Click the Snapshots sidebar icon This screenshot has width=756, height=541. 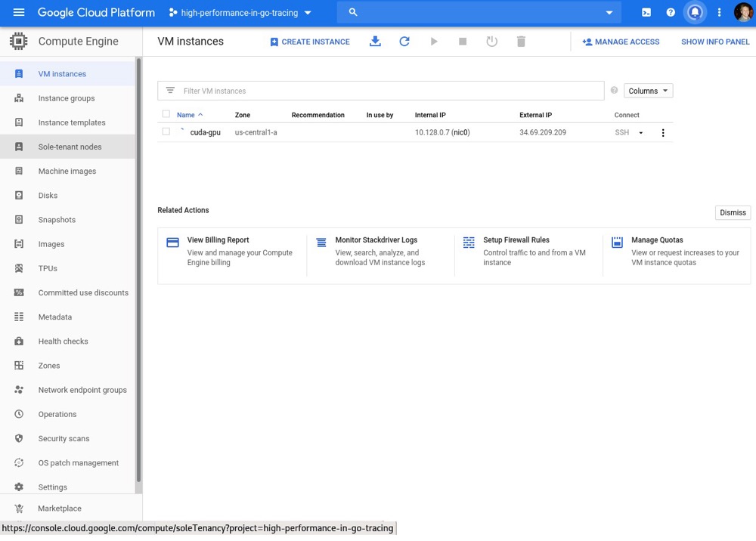click(x=19, y=220)
